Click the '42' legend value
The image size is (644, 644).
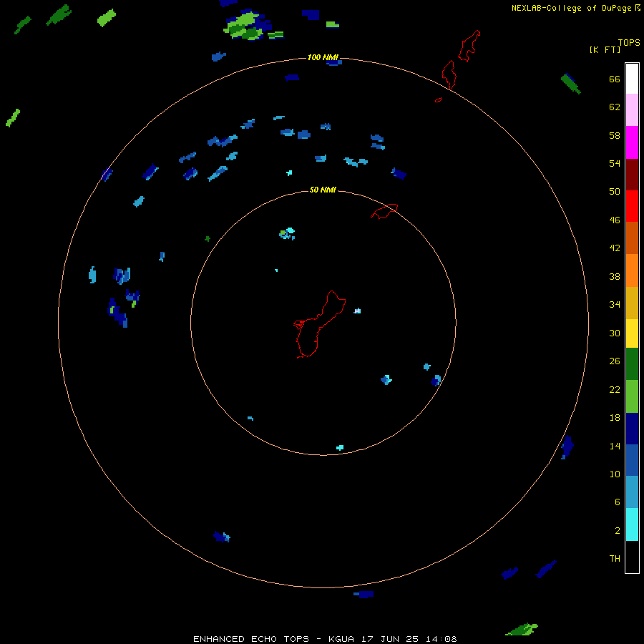pos(615,248)
